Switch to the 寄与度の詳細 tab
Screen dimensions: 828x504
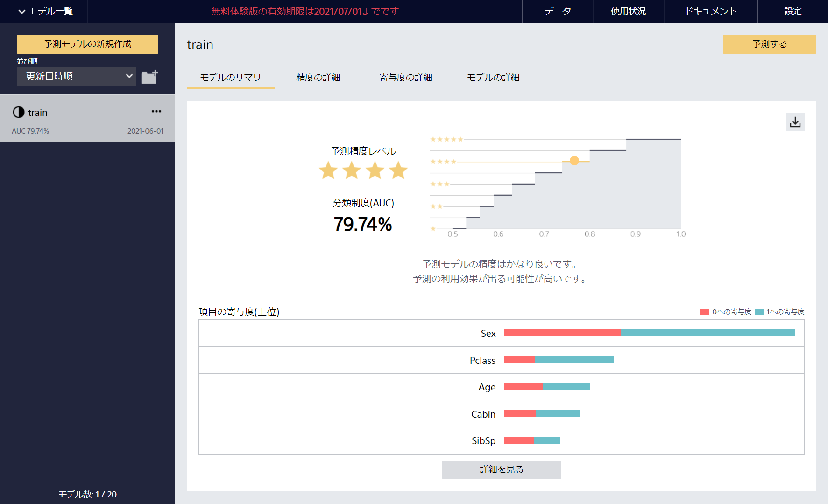[405, 78]
